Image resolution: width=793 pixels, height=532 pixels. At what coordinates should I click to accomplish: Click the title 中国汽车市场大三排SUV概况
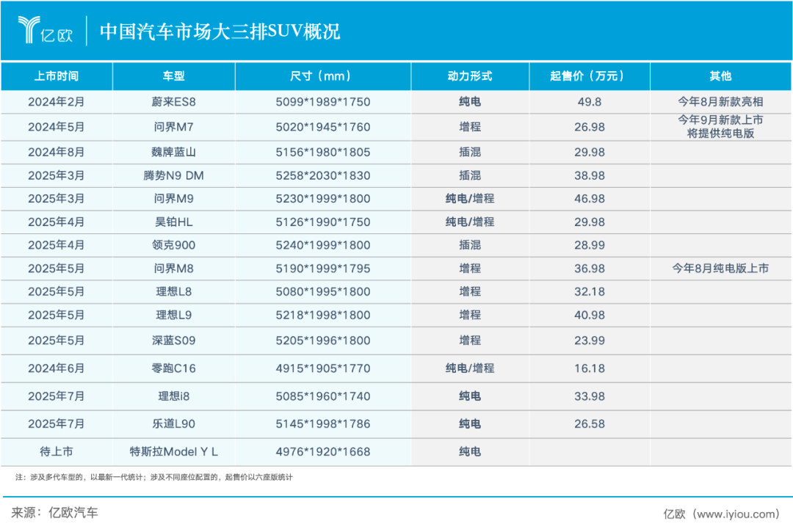click(220, 32)
